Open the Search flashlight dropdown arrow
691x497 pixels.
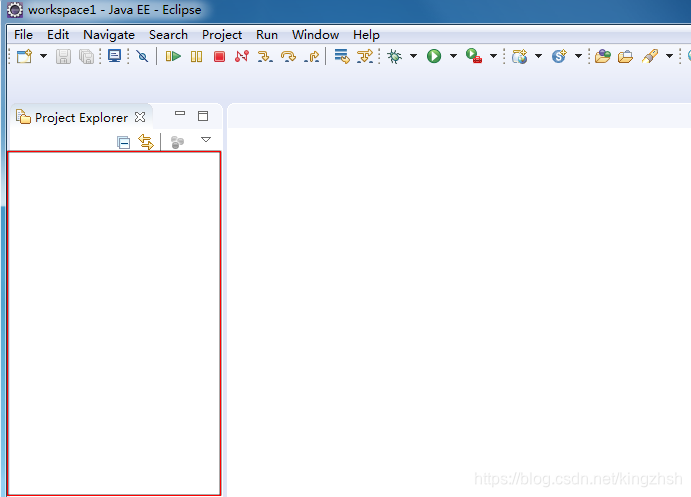pyautogui.click(x=669, y=56)
